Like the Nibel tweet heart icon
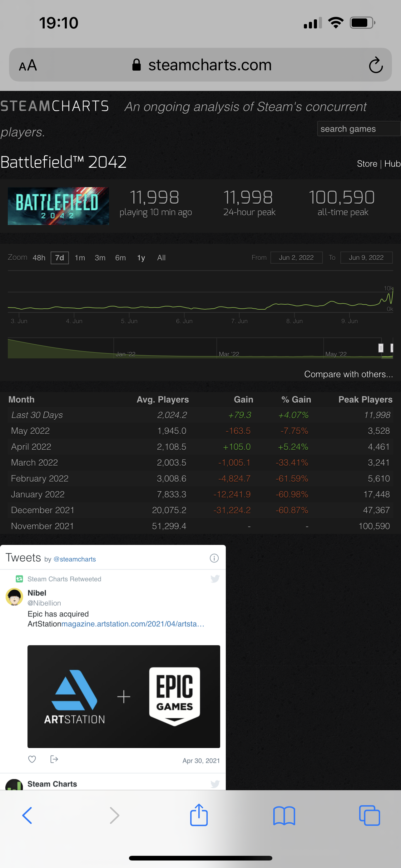This screenshot has width=401, height=868. click(32, 759)
